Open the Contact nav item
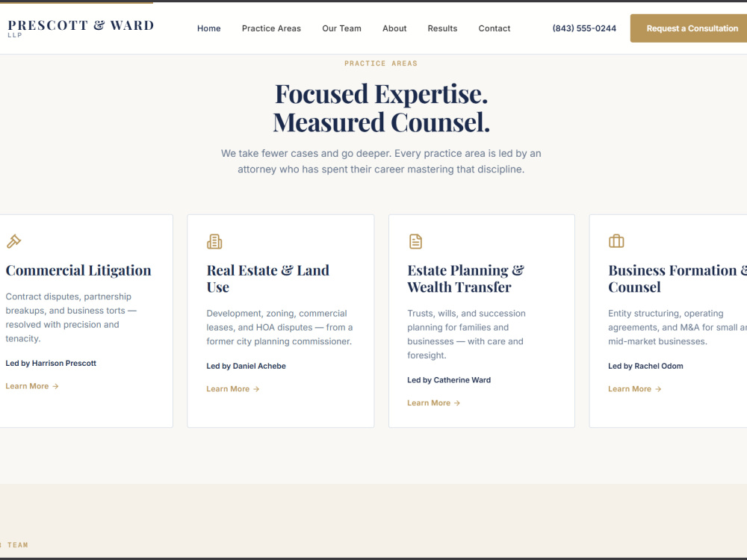Viewport: 747px width, 560px height. [494, 28]
